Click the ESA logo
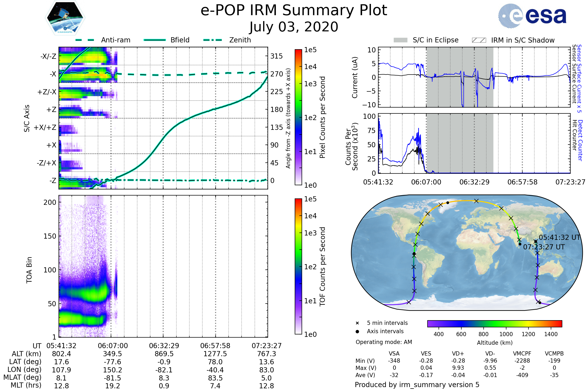 pyautogui.click(x=532, y=15)
